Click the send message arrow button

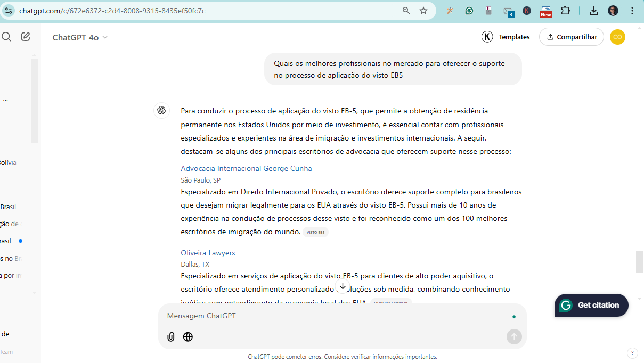point(514,336)
